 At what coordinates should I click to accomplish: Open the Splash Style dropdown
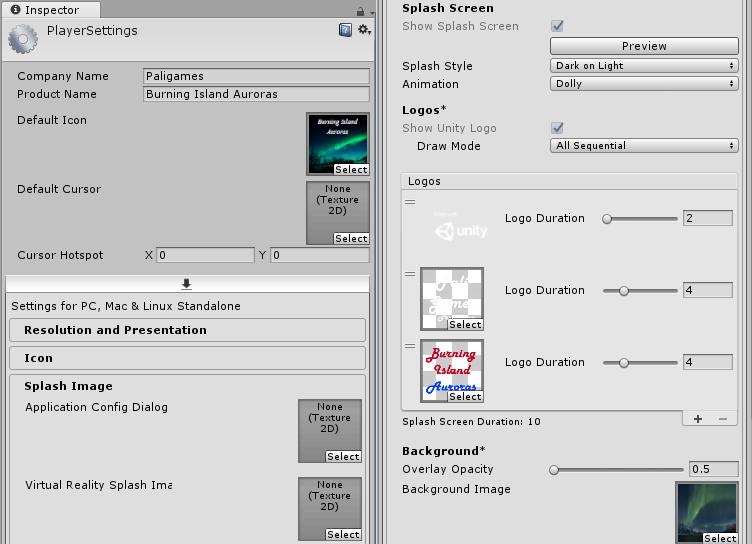click(644, 66)
